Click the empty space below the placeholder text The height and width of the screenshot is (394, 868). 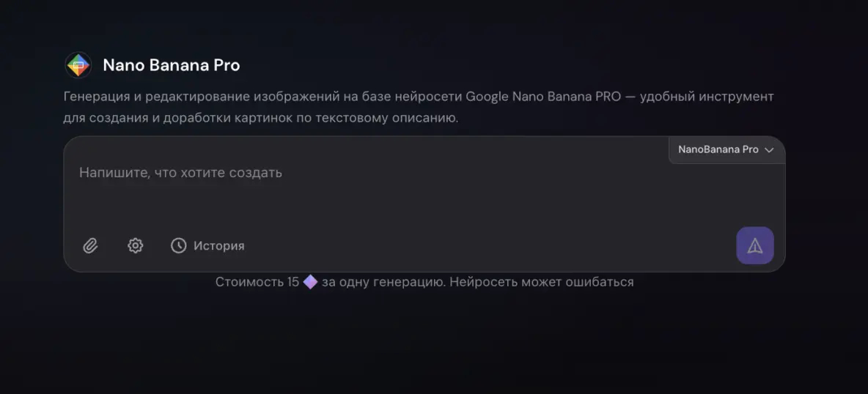367,209
